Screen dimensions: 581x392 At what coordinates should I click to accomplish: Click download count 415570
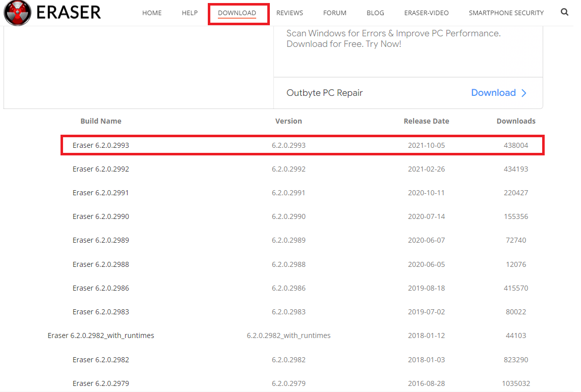[516, 288]
